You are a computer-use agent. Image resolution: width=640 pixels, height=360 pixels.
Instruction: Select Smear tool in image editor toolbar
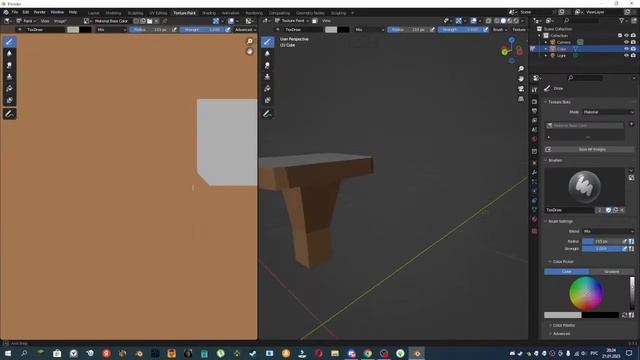click(9, 65)
